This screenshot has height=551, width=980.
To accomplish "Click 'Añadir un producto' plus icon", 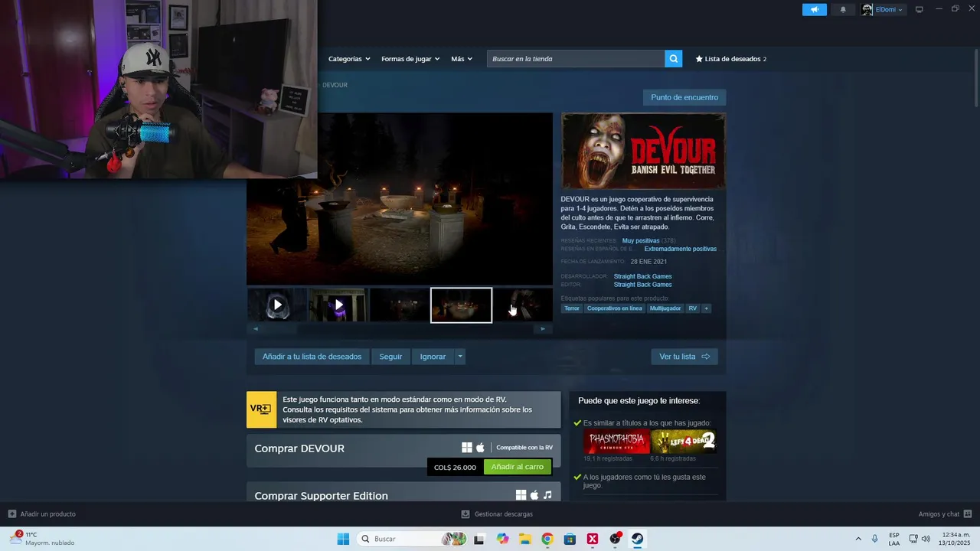I will [x=11, y=514].
